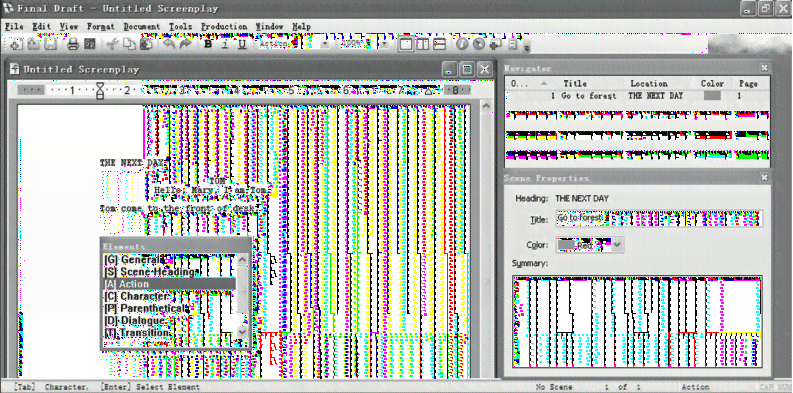Open the Edit menu
This screenshot has width=793, height=393.
tap(41, 26)
